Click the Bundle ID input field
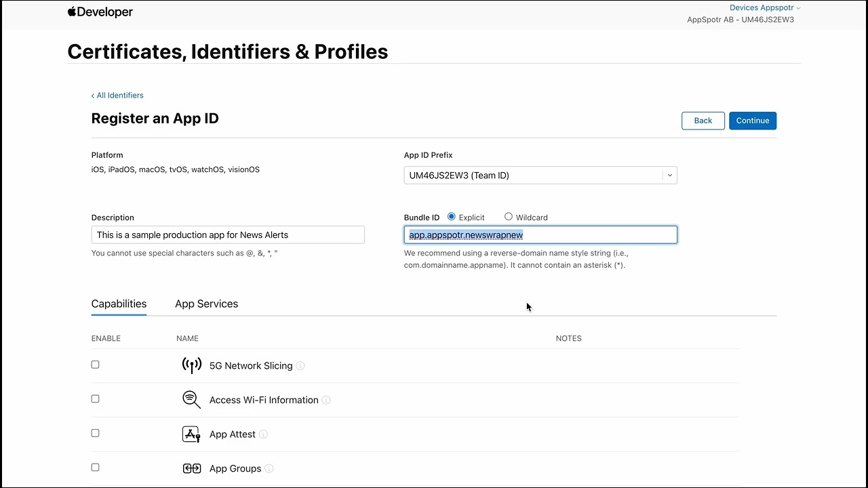Screen dimensions: 868x488 (540, 235)
